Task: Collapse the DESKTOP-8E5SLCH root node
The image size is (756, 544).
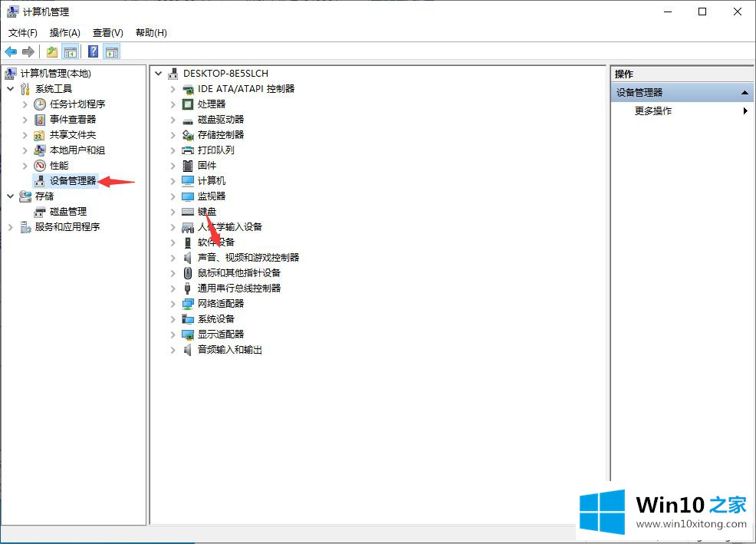Action: [159, 74]
